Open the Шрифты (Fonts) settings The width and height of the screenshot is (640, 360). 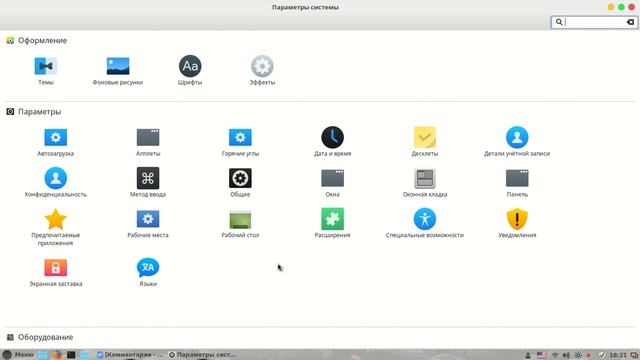190,71
